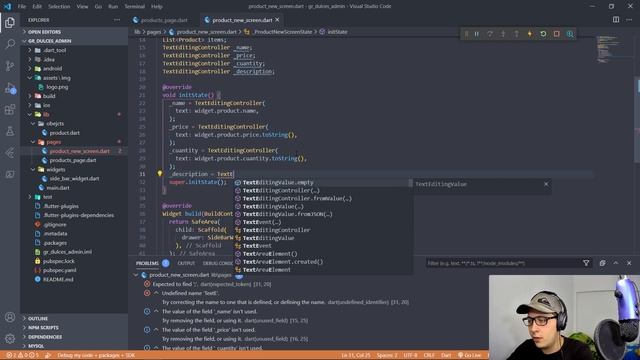
Task: Collapse all problems in panel
Action: pyautogui.click(x=602, y=263)
